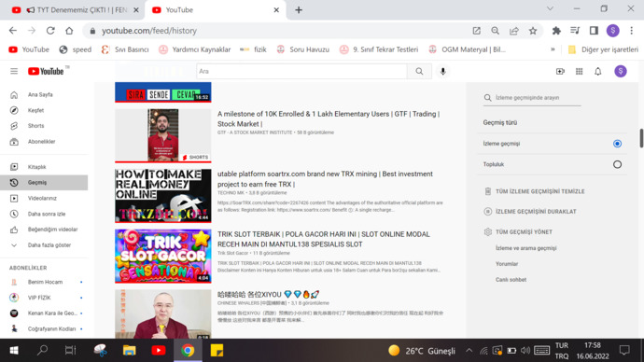The width and height of the screenshot is (644, 362).
Task: Go back with the browser arrow
Action: [13, 31]
